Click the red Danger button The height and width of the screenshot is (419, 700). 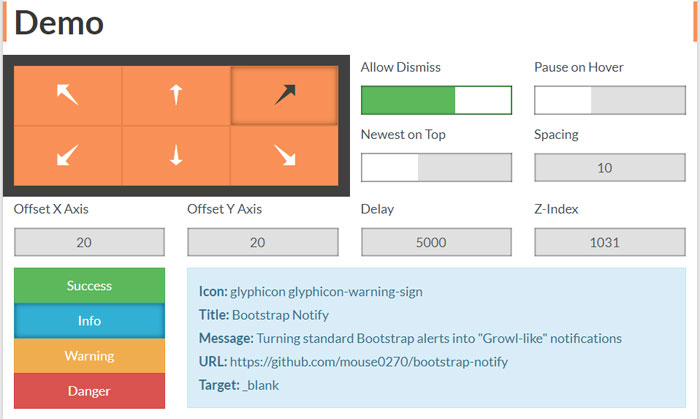tap(89, 391)
